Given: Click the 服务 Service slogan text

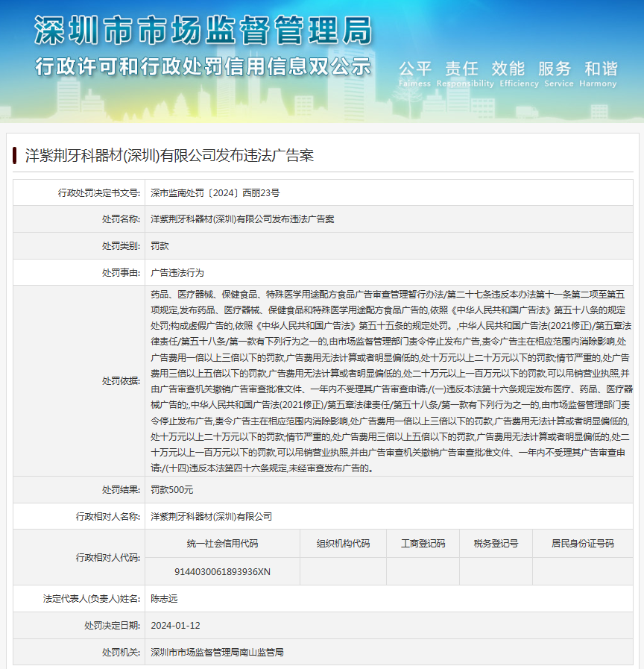Looking at the screenshot, I should point(559,73).
